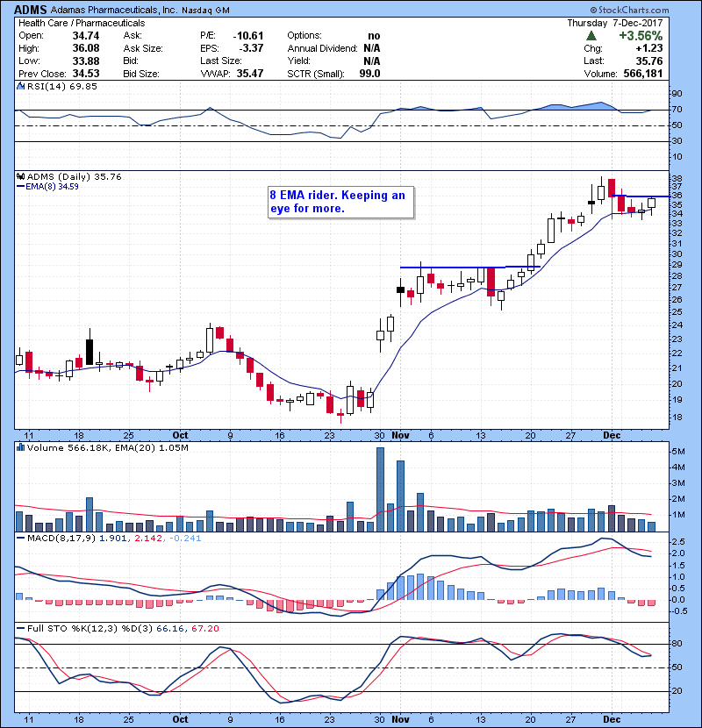Click the 18 price axis label
The width and height of the screenshot is (702, 728).
(x=677, y=417)
